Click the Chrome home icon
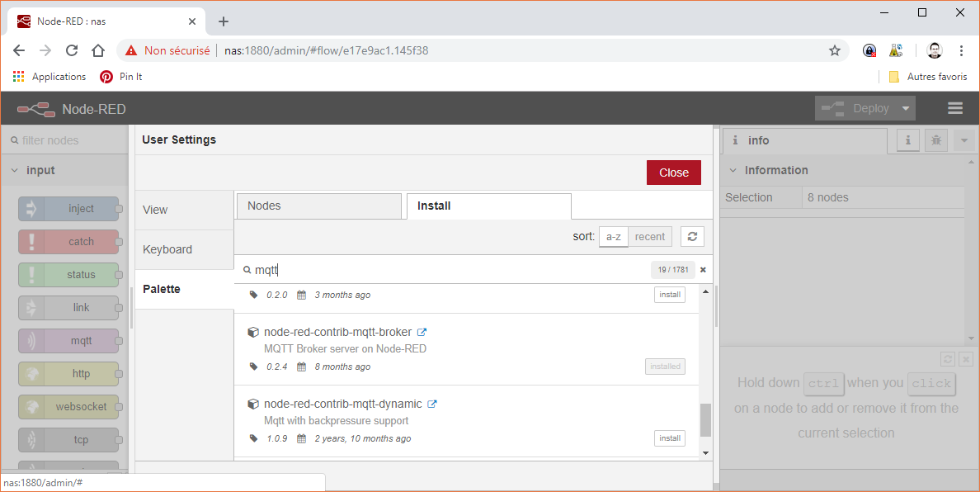Image resolution: width=980 pixels, height=492 pixels. pyautogui.click(x=98, y=50)
